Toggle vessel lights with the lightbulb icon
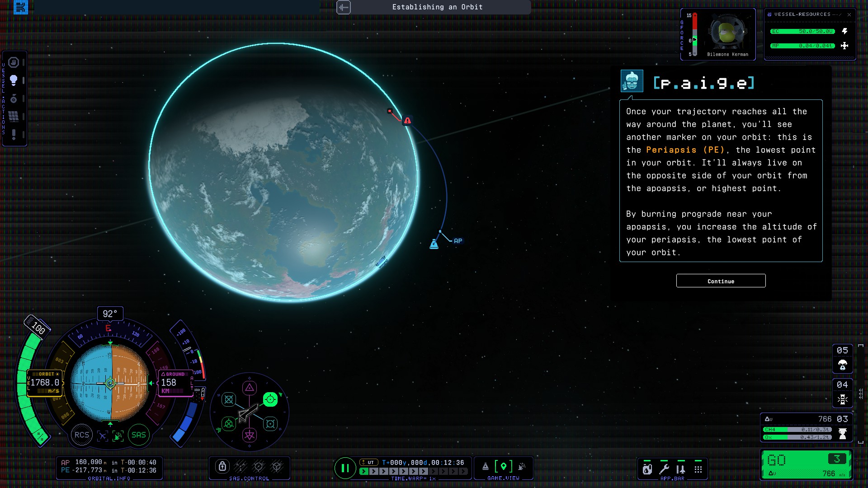 tap(14, 80)
